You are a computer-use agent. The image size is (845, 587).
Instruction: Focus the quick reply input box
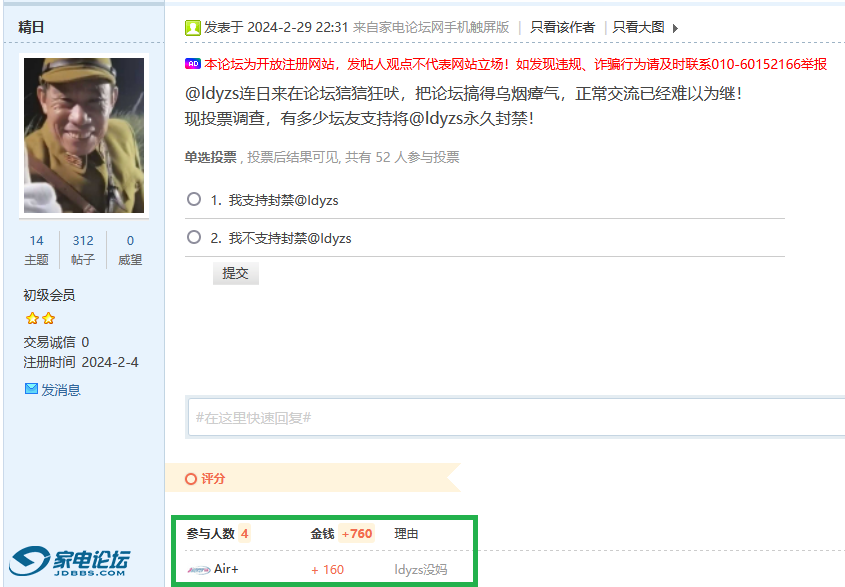point(515,416)
